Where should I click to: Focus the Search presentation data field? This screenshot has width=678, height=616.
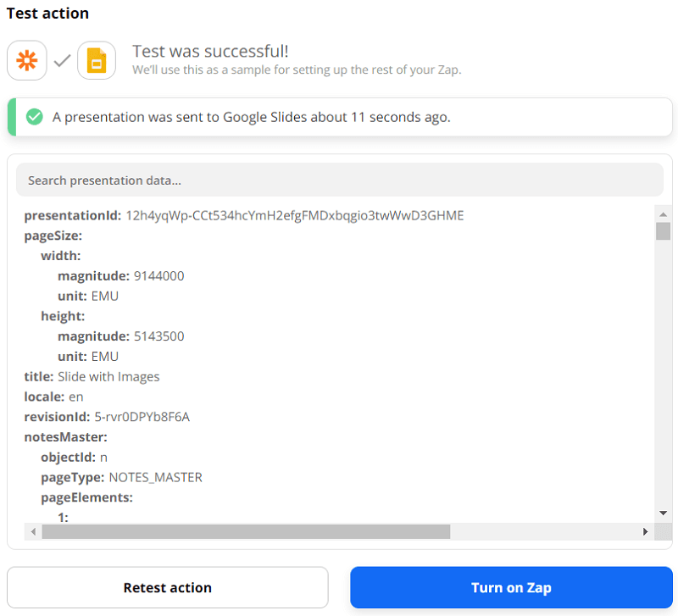(x=339, y=180)
